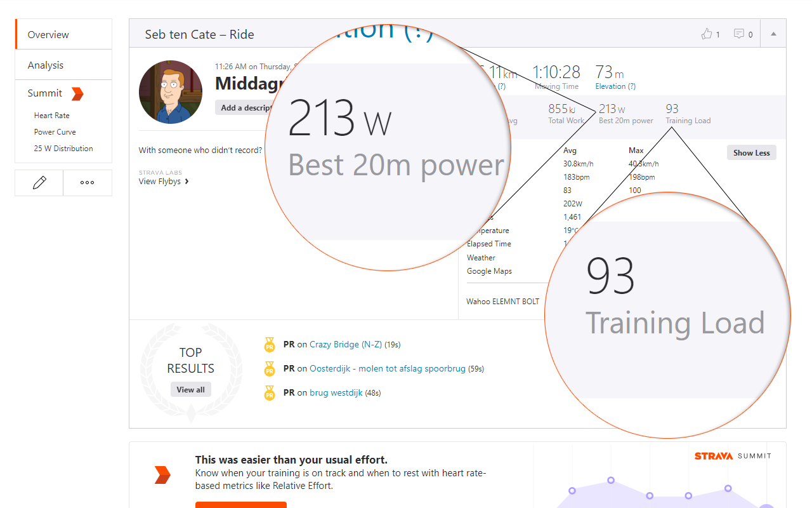812x508 pixels.
Task: Click the Elevation (?) link
Action: tap(615, 86)
